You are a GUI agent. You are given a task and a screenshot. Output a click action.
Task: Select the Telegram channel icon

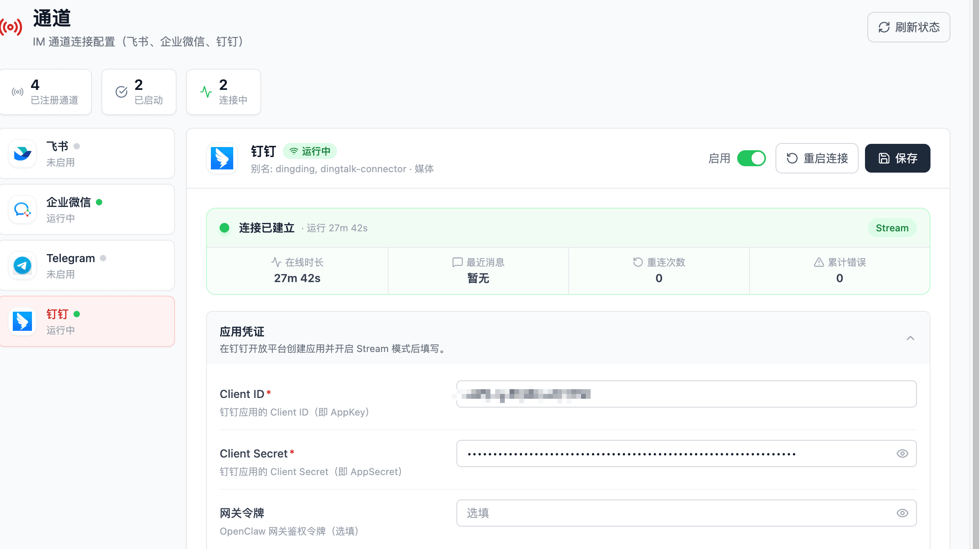pos(22,265)
